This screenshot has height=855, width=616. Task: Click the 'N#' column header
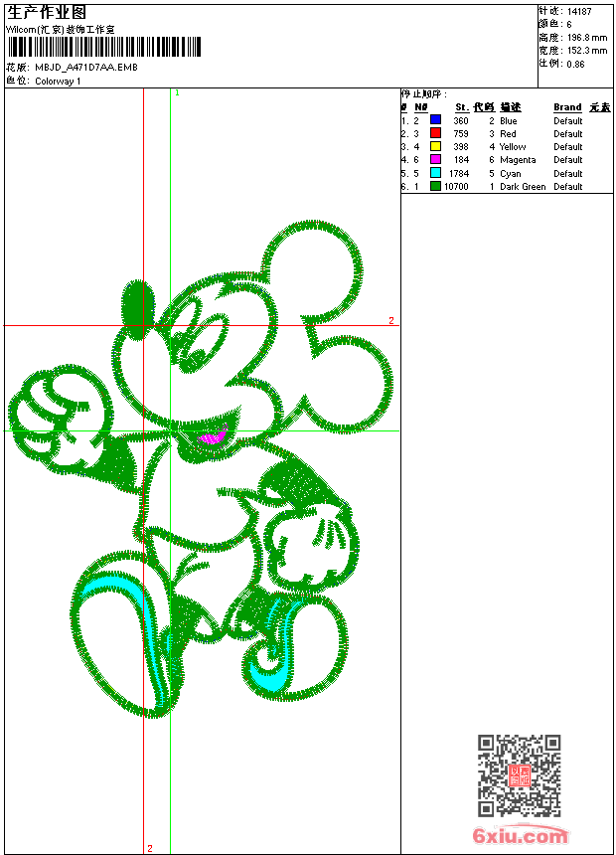[x=421, y=107]
